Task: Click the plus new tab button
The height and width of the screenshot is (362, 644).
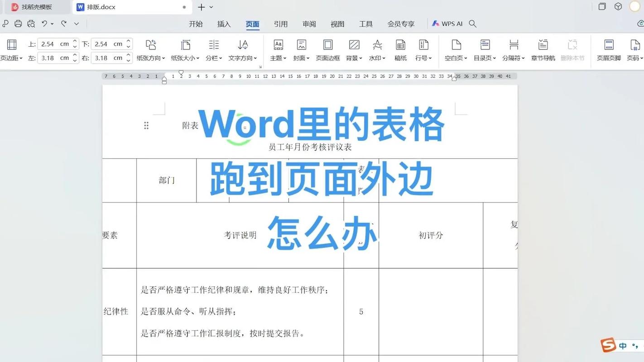Action: pyautogui.click(x=202, y=7)
